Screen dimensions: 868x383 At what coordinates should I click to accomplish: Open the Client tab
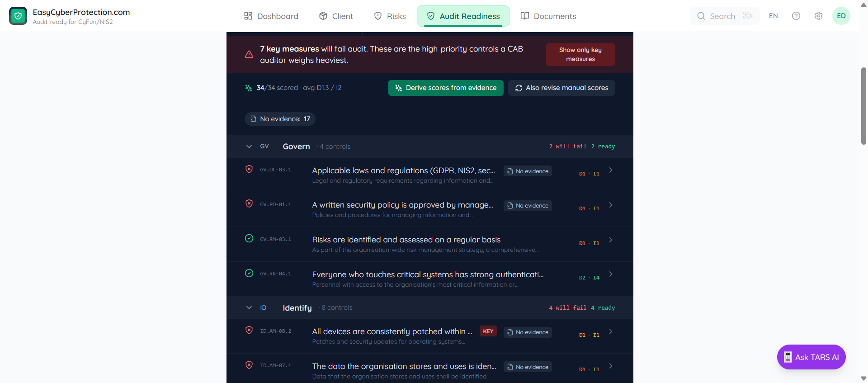click(x=336, y=16)
